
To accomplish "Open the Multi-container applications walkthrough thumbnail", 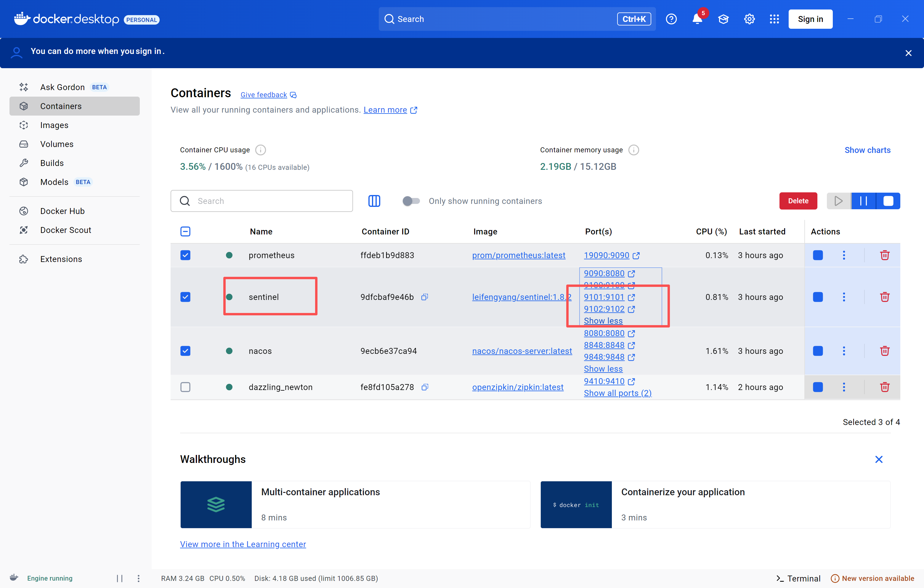I will (x=216, y=505).
